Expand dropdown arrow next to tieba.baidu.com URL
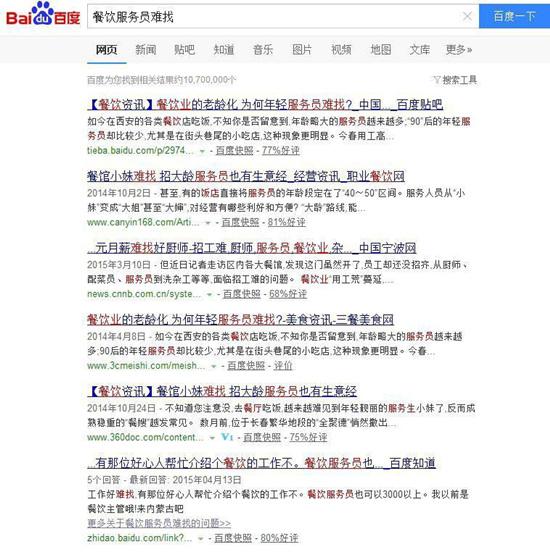 pos(202,151)
